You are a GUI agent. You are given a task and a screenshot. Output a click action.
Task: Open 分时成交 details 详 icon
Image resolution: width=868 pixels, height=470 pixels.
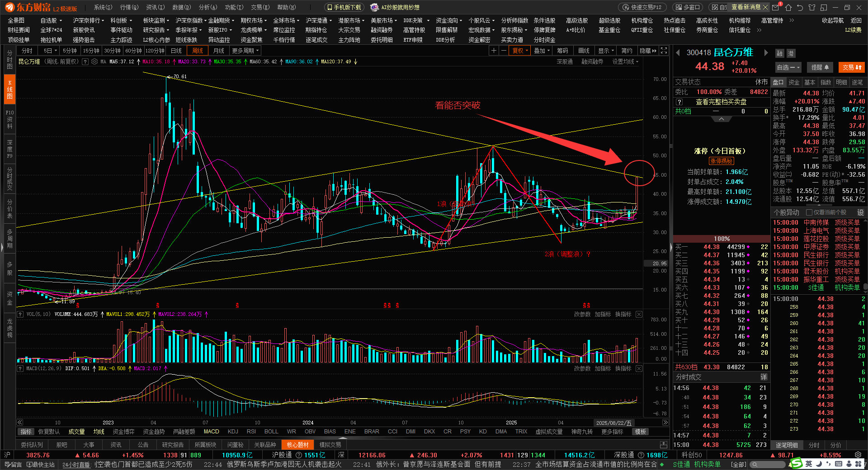764,377
